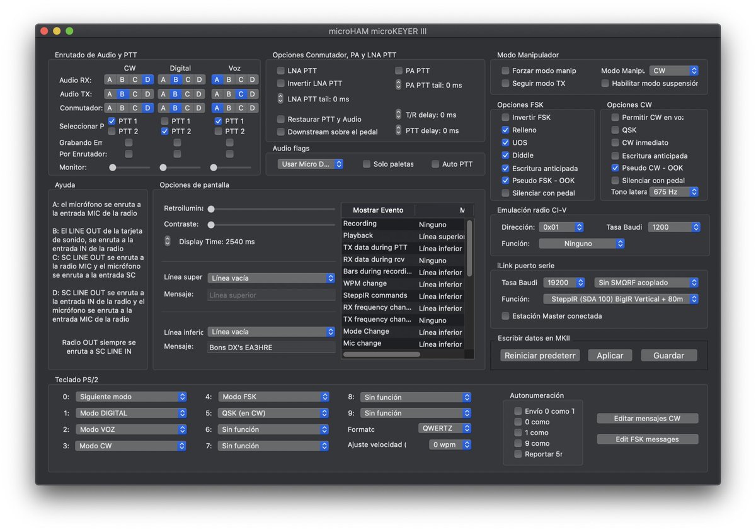The width and height of the screenshot is (756, 532).
Task: Uncheck the Relleno FSK option
Action: pyautogui.click(x=505, y=130)
